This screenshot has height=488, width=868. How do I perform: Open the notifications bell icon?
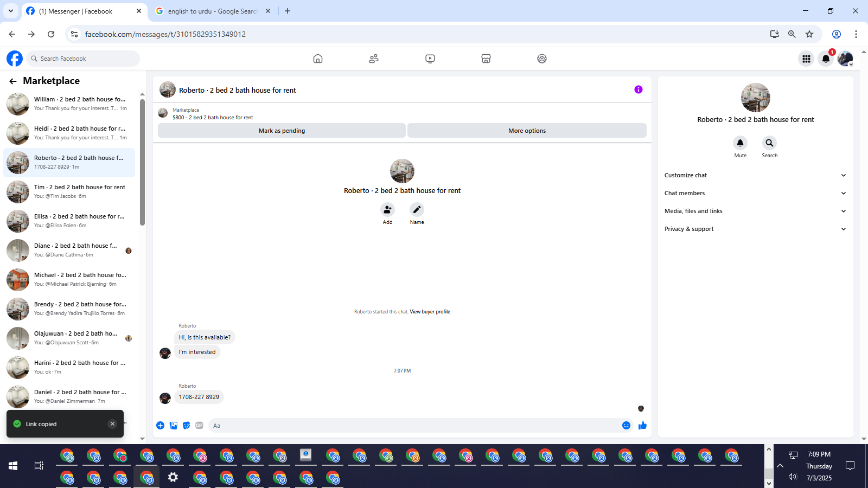point(826,59)
